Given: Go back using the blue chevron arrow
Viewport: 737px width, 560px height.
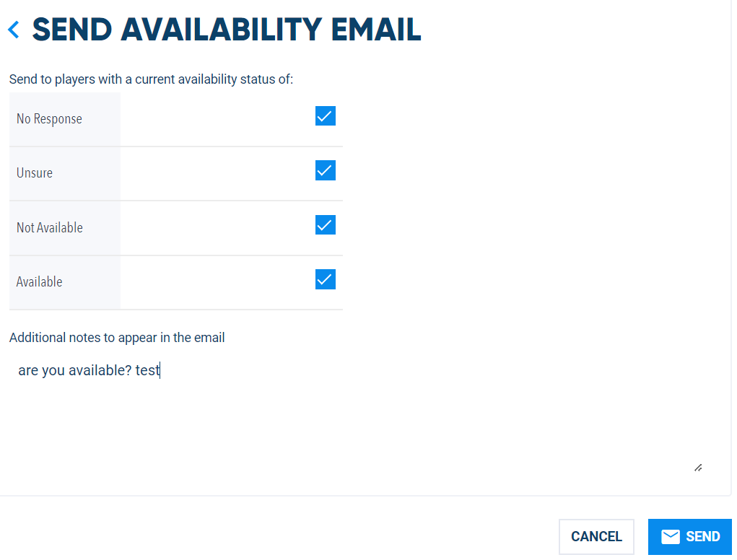Looking at the screenshot, I should tap(14, 30).
